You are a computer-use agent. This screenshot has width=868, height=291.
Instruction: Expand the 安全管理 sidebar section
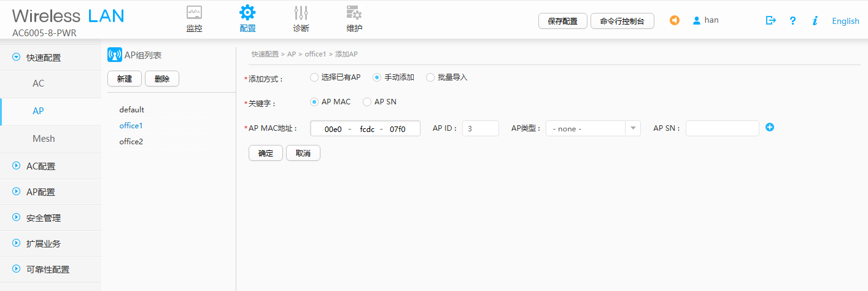coord(17,217)
